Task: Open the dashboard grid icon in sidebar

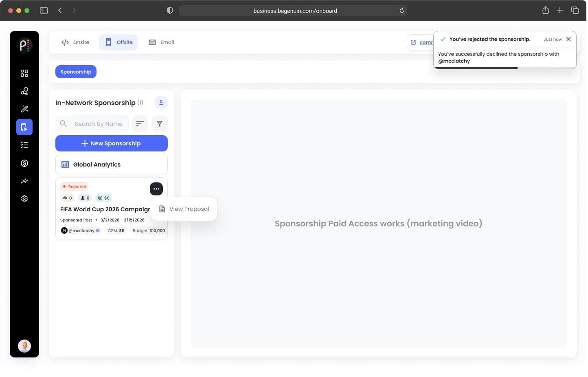Action: click(x=24, y=73)
